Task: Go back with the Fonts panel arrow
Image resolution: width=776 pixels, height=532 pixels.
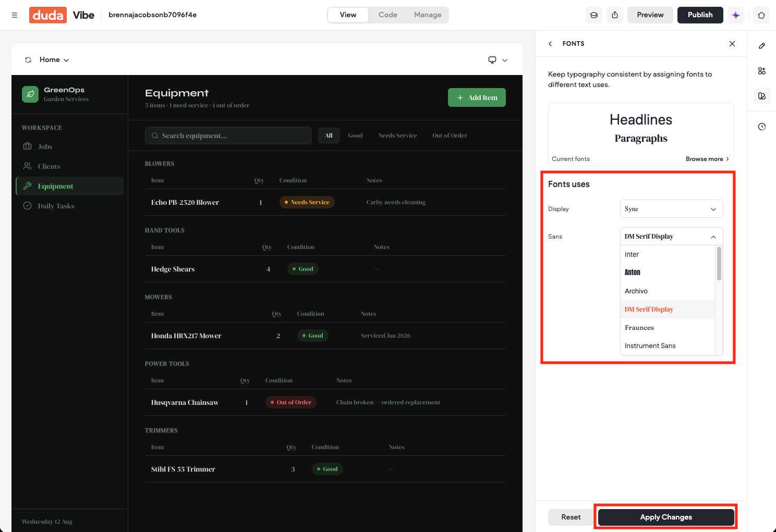Action: tap(550, 44)
